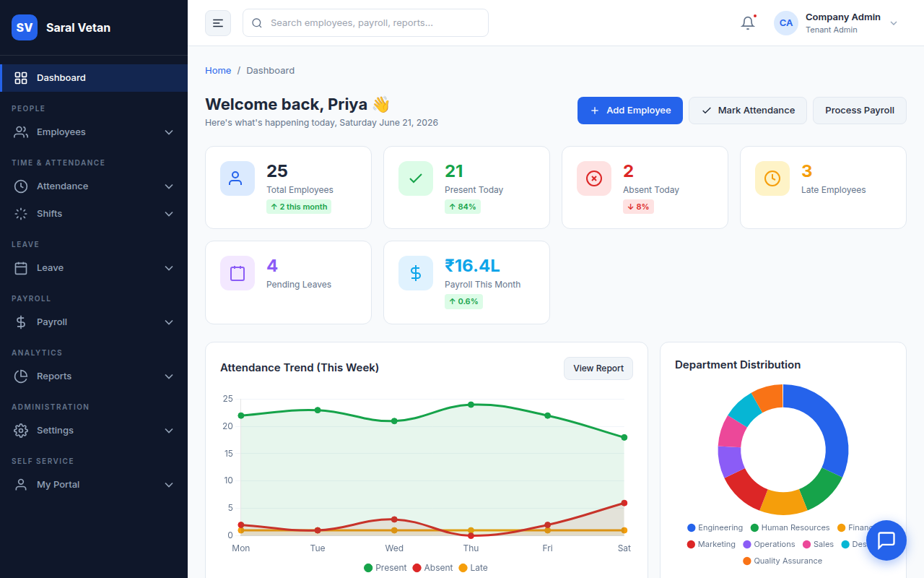This screenshot has width=924, height=578.
Task: Click the Saral Vetan brand name
Action: [x=78, y=27]
